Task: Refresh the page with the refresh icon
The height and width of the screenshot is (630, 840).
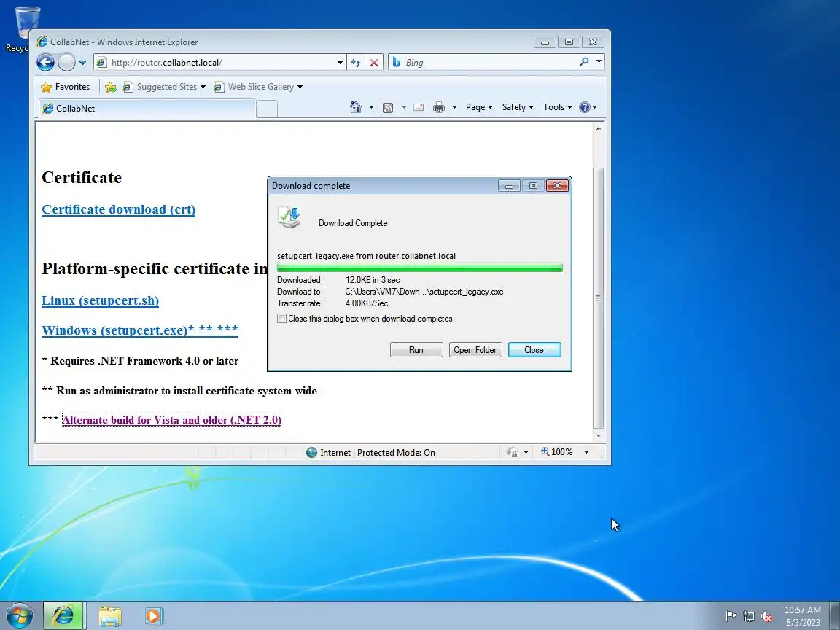Action: (356, 63)
